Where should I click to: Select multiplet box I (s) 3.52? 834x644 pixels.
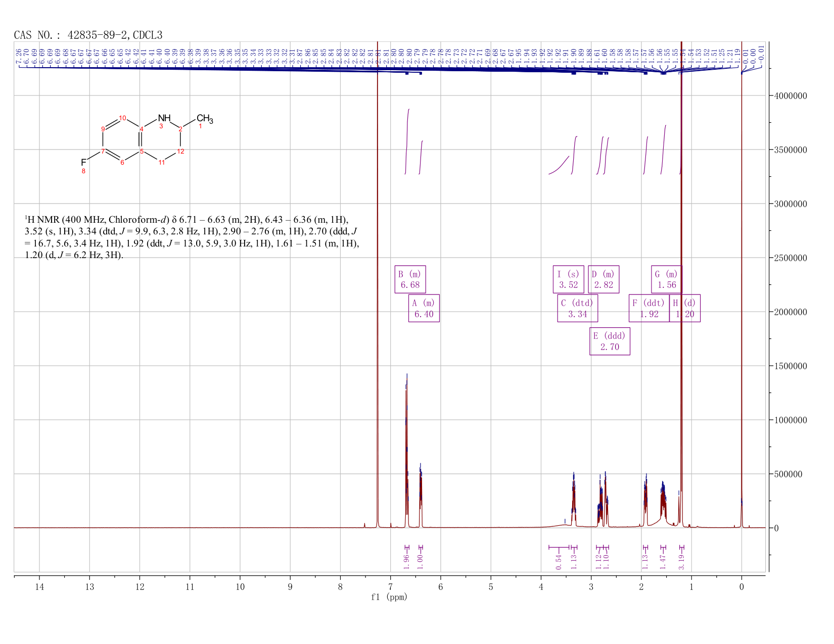coord(568,279)
